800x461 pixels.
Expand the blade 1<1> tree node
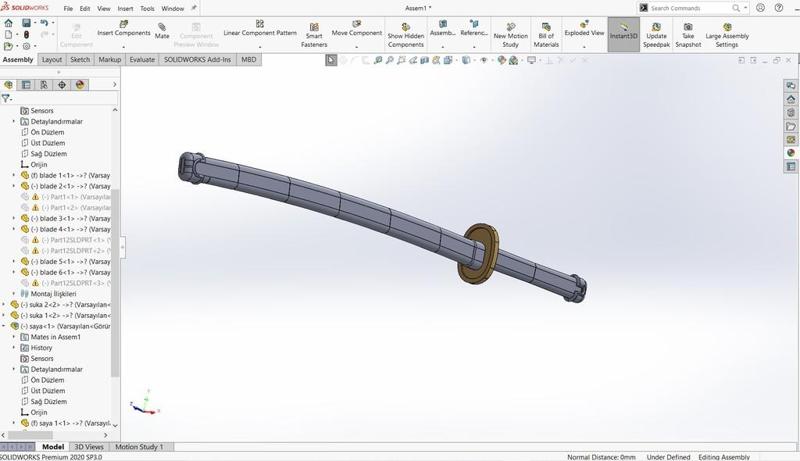click(x=14, y=175)
